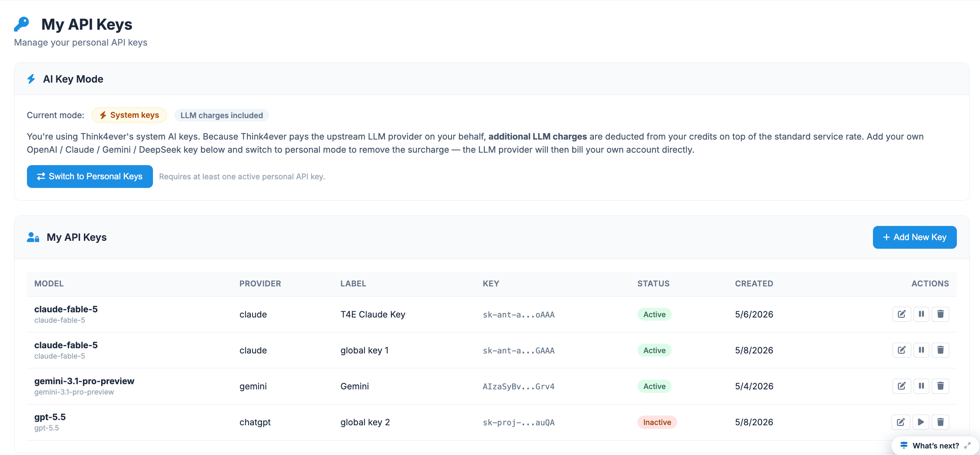Screen dimensions: 980x455
Task: Pause the Gemini key
Action: pos(921,386)
